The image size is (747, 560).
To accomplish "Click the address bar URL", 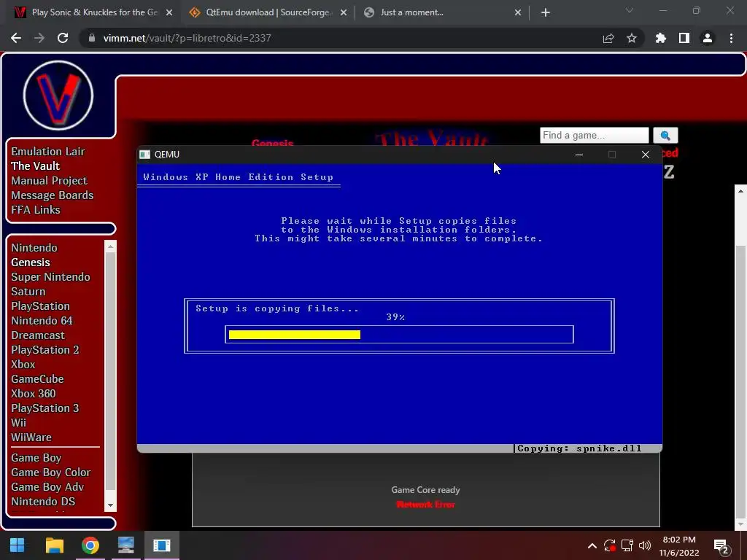I will click(187, 38).
